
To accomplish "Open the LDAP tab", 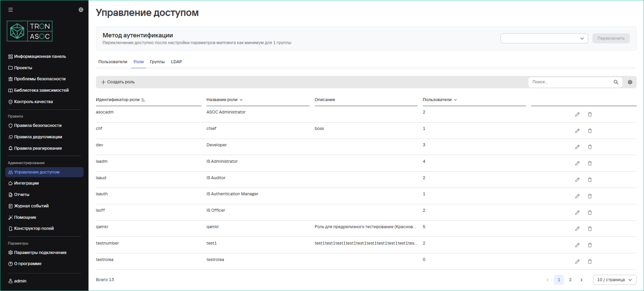I will (177, 62).
